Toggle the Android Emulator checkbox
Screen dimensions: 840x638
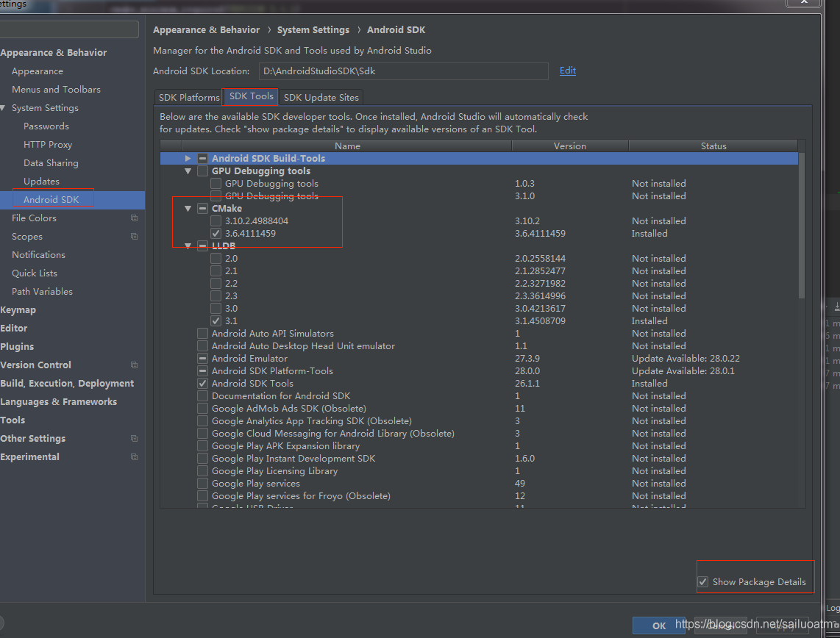click(x=202, y=359)
